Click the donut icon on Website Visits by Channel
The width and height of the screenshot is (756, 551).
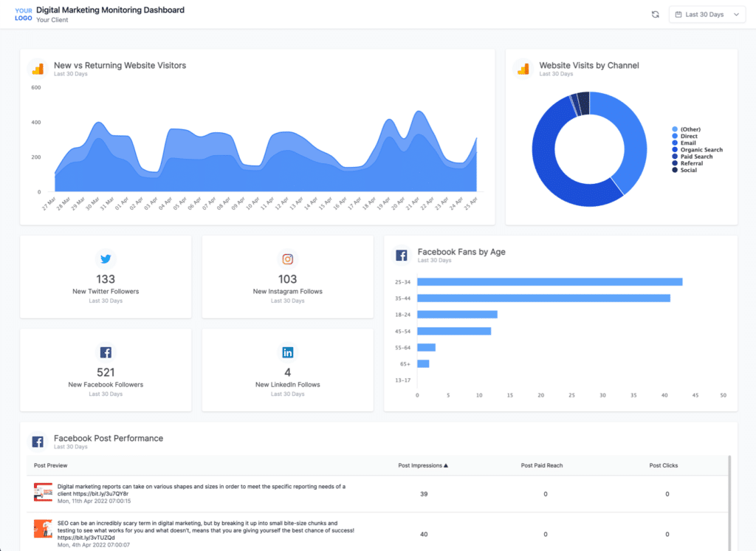click(x=522, y=69)
